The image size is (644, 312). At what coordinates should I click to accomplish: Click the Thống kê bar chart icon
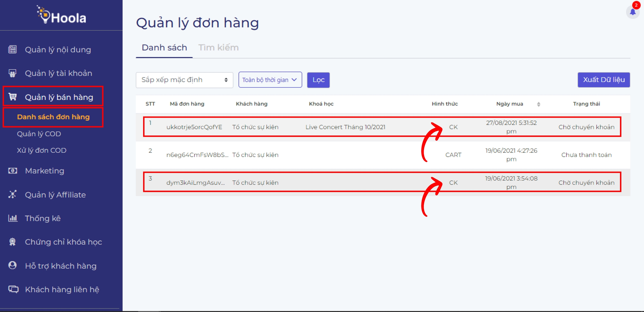13,218
